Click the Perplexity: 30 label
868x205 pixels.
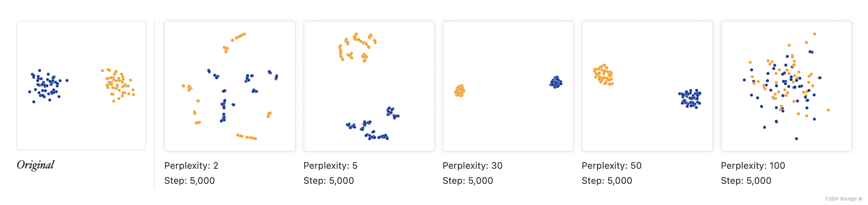pyautogui.click(x=472, y=166)
